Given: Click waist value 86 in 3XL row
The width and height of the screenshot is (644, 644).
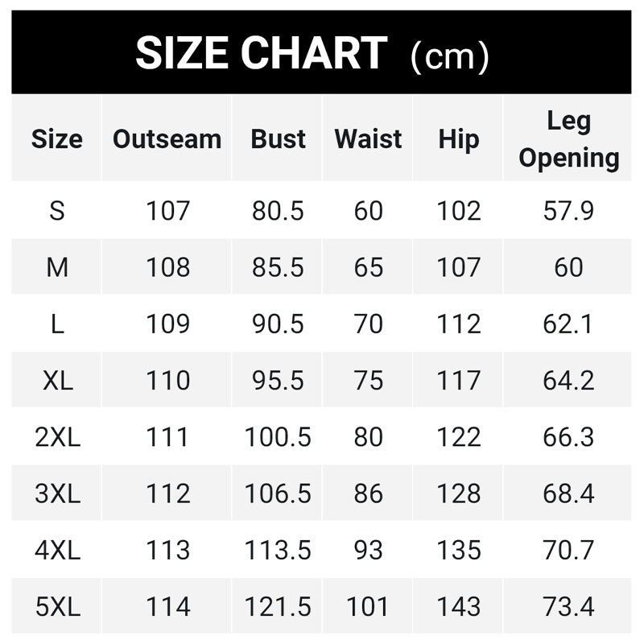Looking at the screenshot, I should (368, 493).
